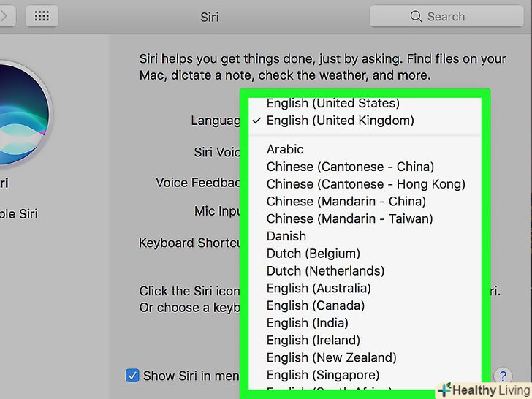Pick English (New Zealand) language
The image size is (532, 399).
(x=365, y=357)
